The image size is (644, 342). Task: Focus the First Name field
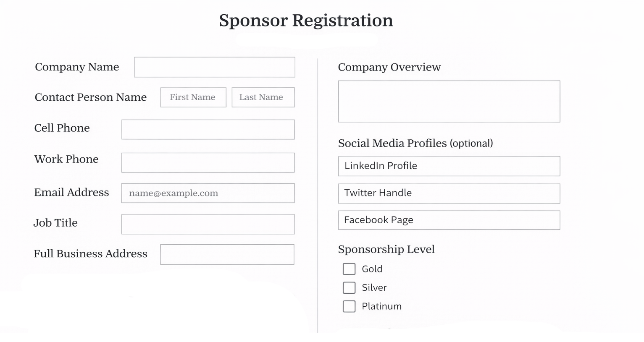click(x=193, y=97)
